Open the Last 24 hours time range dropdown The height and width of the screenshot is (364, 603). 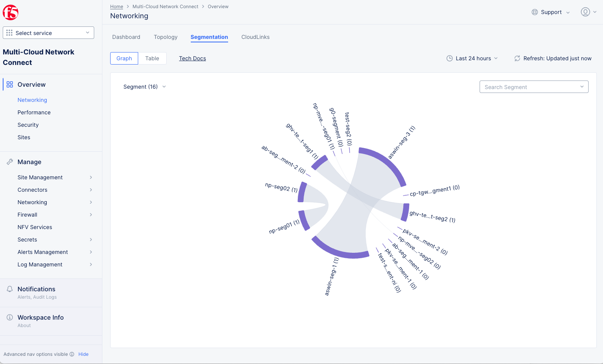coord(472,58)
